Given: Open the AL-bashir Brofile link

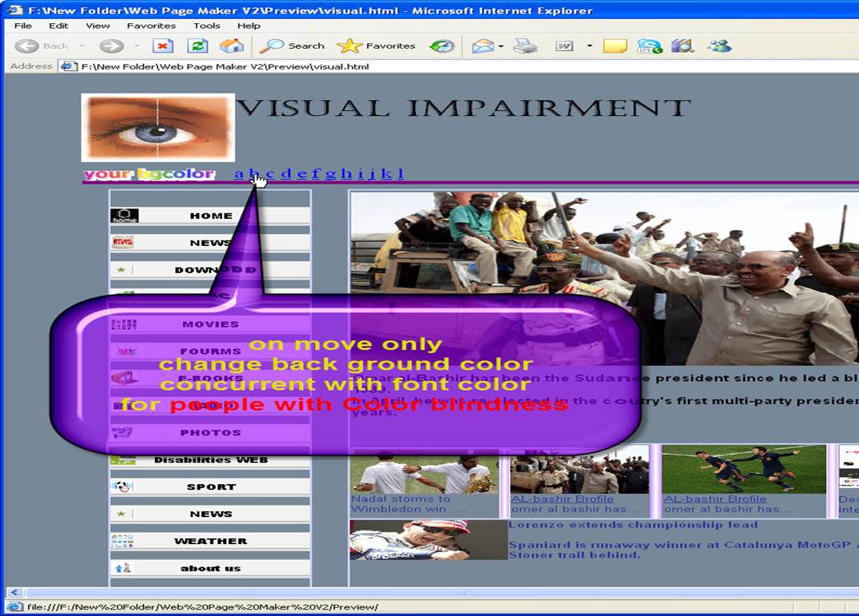Looking at the screenshot, I should pos(563,499).
